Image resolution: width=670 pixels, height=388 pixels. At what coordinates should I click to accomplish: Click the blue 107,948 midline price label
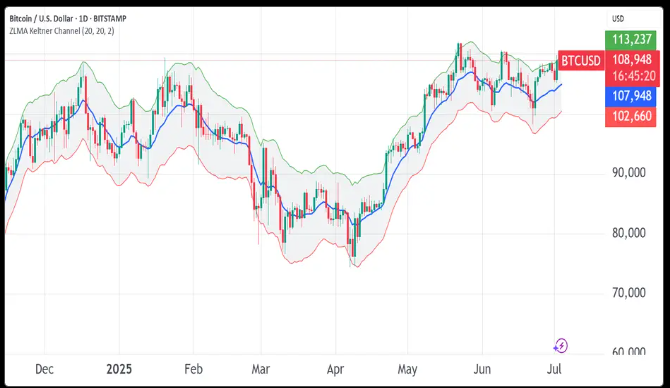[632, 96]
